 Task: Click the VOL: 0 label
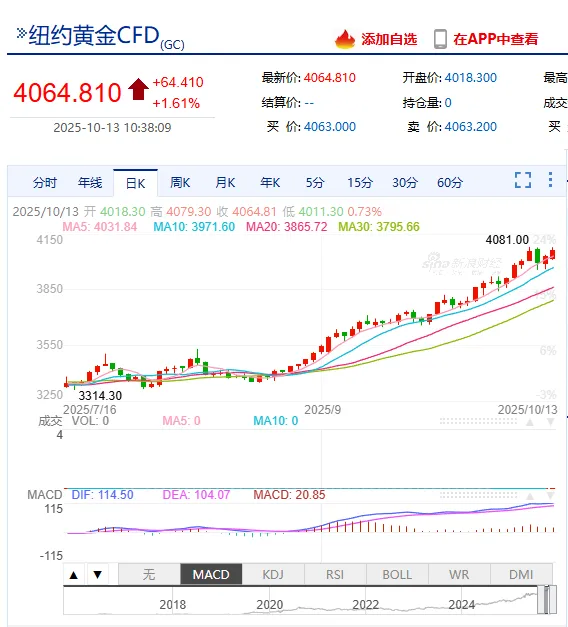(90, 421)
